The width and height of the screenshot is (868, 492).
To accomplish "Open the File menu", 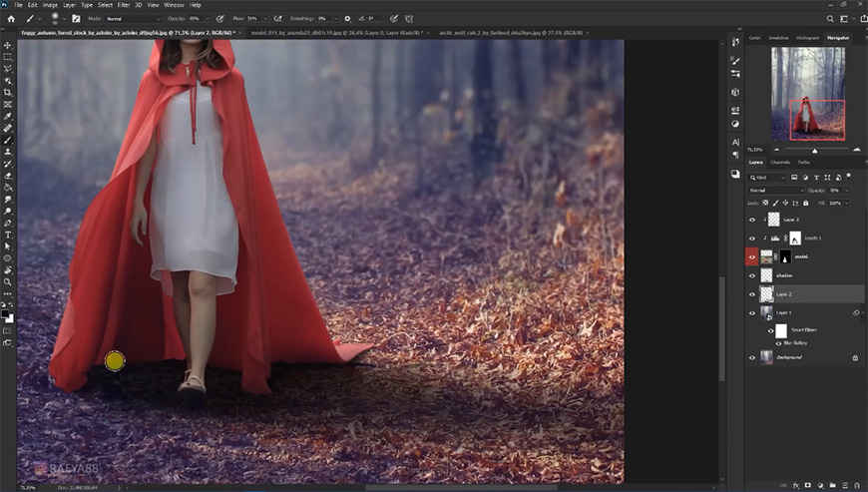I will pyautogui.click(x=18, y=5).
